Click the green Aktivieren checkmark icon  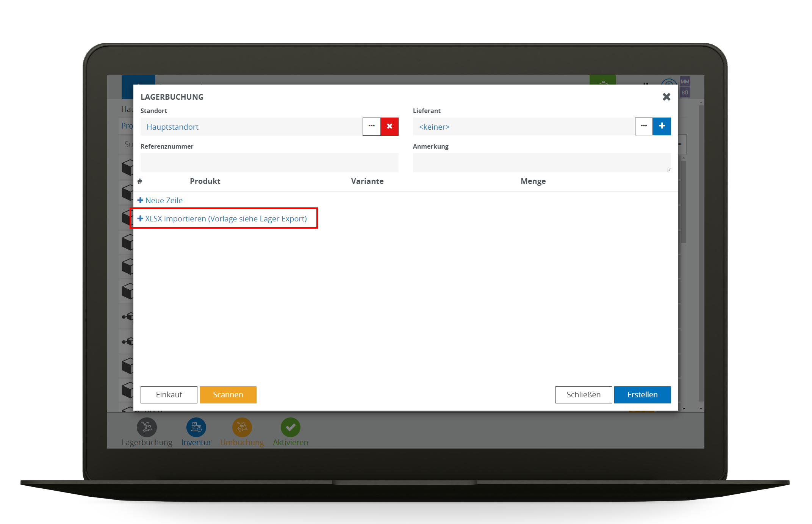point(290,427)
